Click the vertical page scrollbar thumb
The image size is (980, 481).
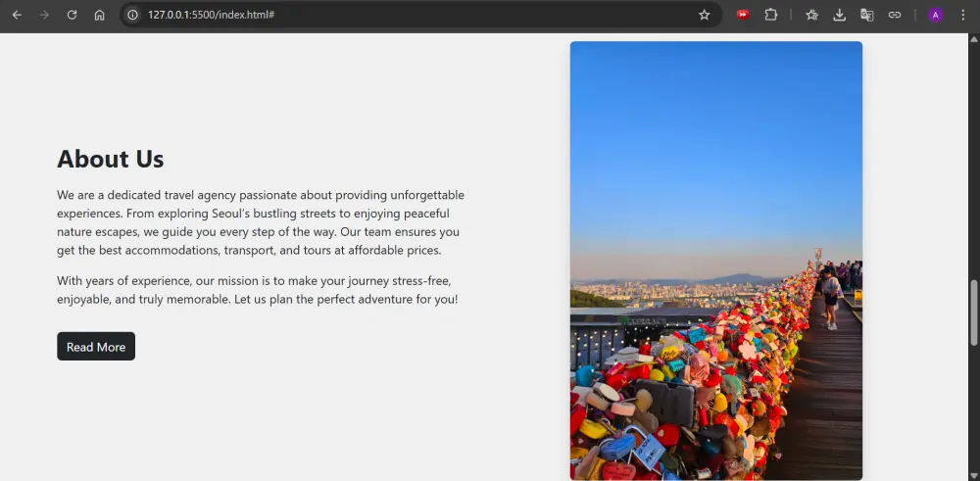click(x=973, y=312)
